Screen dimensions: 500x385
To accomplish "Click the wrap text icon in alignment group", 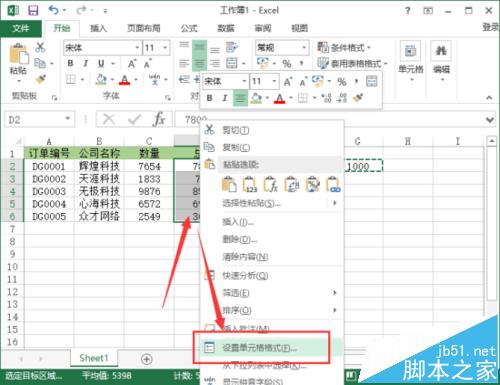I will (232, 47).
